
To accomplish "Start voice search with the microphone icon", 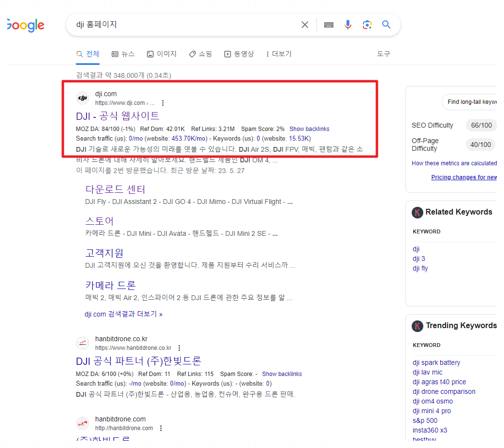I will click(x=348, y=25).
